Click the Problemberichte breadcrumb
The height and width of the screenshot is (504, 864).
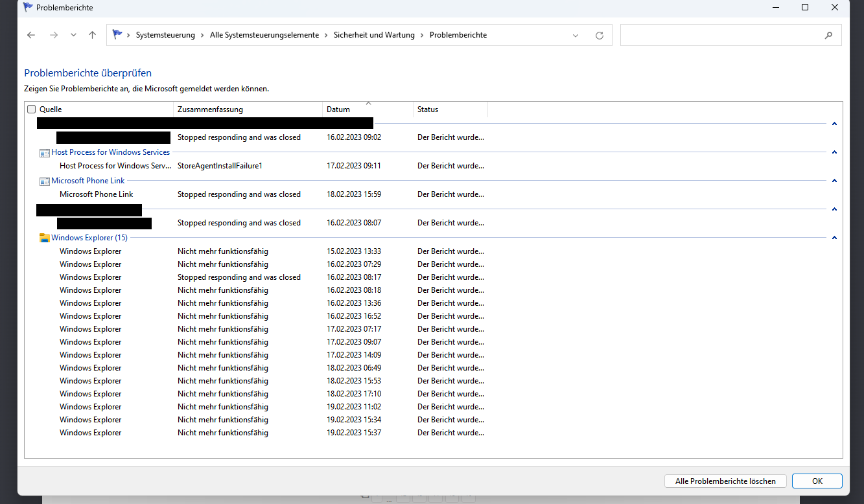point(458,35)
